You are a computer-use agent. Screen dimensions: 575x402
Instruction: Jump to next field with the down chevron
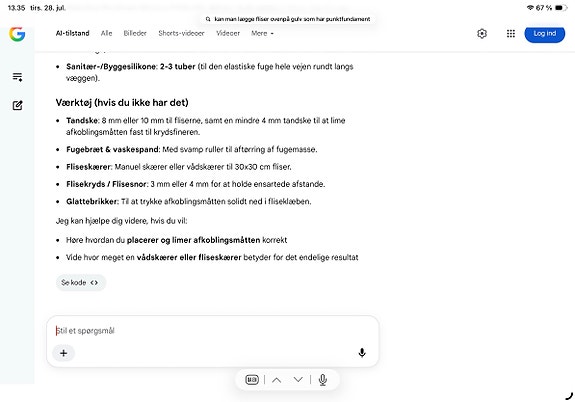[x=298, y=380]
